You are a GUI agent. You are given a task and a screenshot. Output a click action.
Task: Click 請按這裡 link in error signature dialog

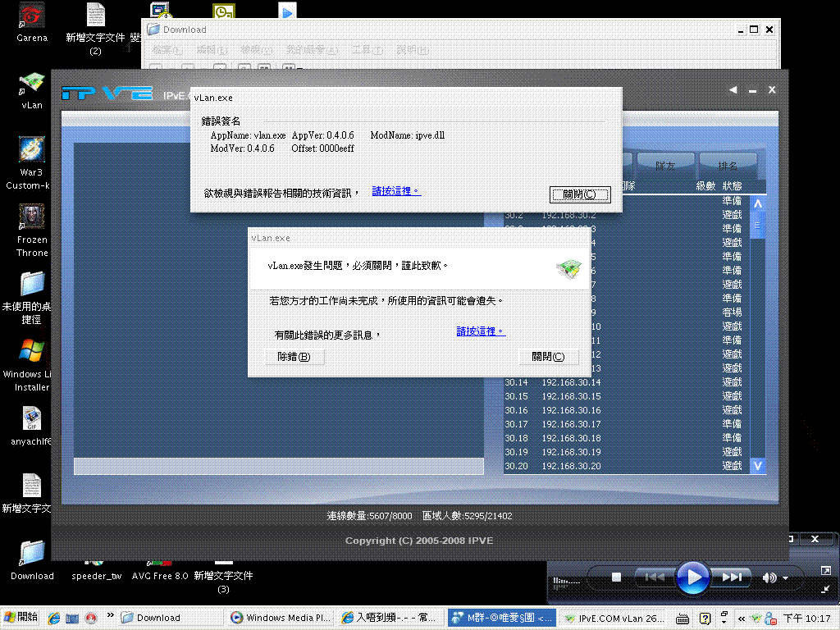(396, 191)
